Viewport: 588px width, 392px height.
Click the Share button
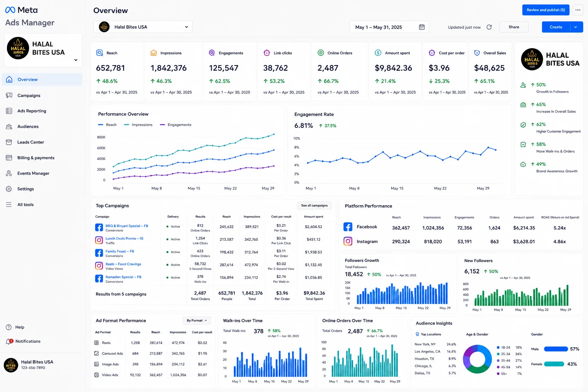[514, 27]
